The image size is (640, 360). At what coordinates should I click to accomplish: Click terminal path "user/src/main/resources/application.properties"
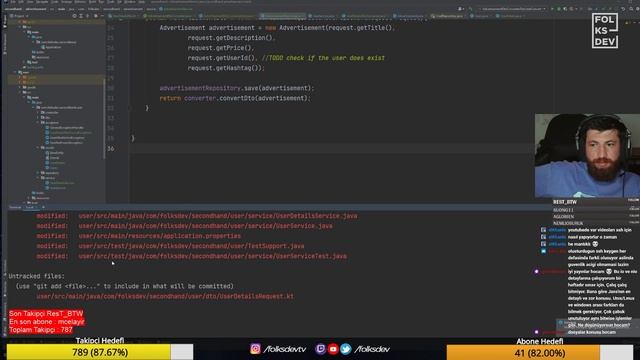click(x=160, y=236)
